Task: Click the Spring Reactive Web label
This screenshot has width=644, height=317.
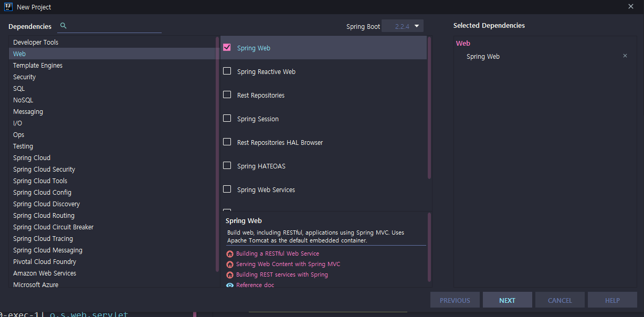Action: (x=266, y=71)
